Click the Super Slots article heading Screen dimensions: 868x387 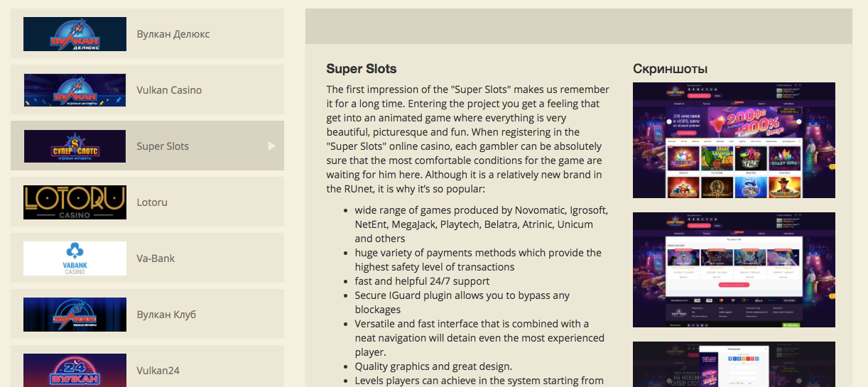(x=362, y=69)
